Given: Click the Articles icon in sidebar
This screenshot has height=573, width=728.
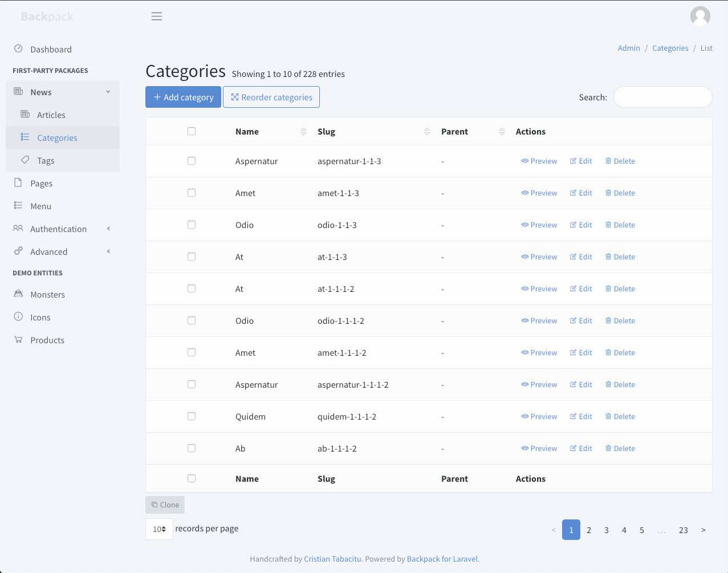Looking at the screenshot, I should click(x=25, y=115).
